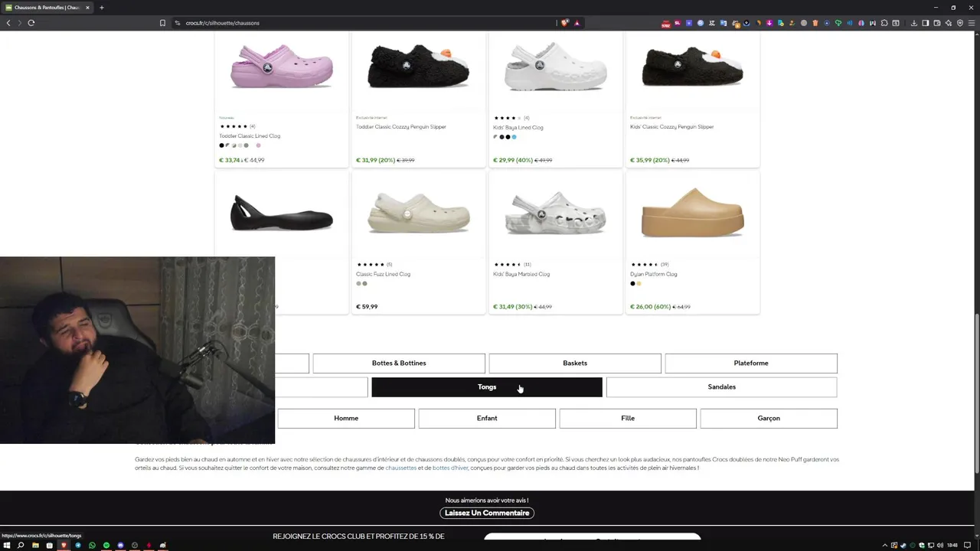
Task: Follow the chaussettes link in description
Action: point(401,468)
